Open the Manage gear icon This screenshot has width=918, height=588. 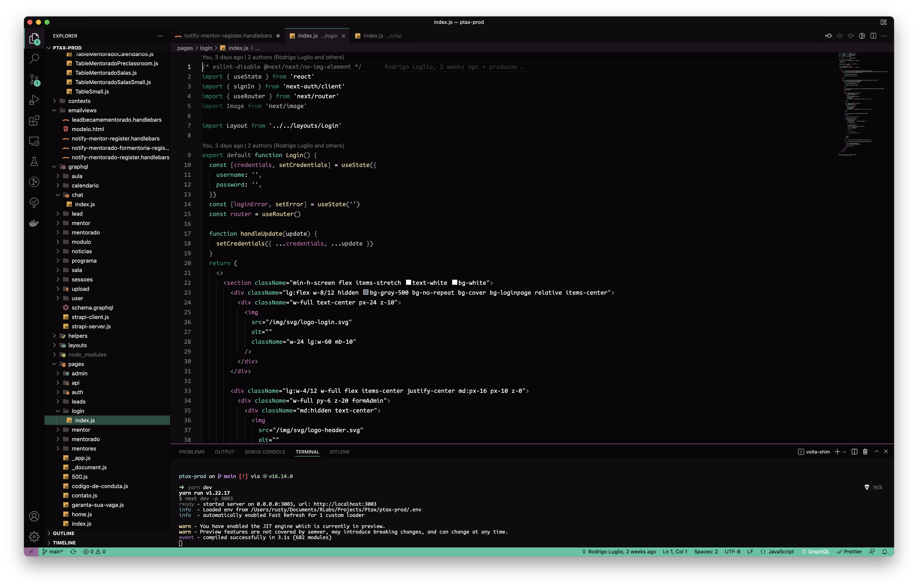pos(34,537)
